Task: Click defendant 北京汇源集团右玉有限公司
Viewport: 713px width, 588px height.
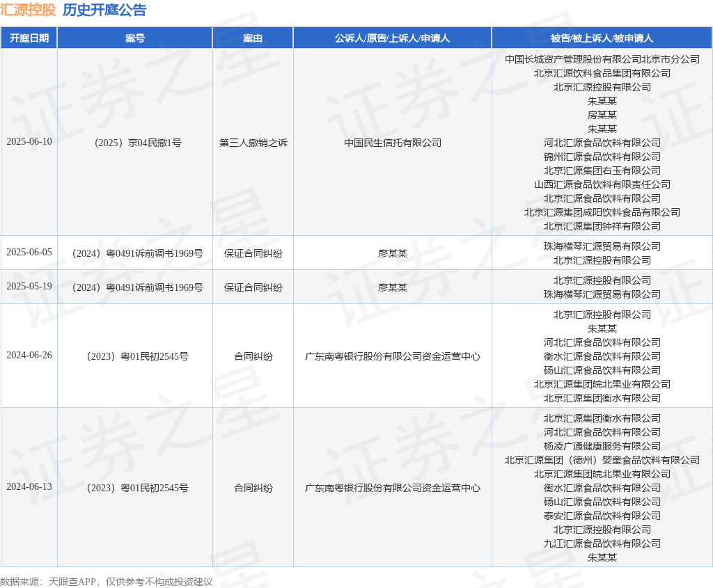Action: pos(602,170)
